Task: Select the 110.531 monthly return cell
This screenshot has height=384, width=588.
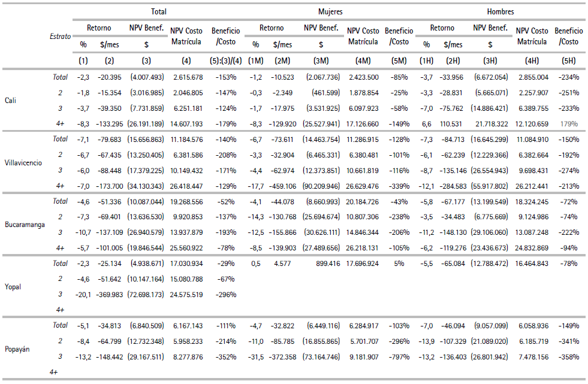Action: [453, 123]
